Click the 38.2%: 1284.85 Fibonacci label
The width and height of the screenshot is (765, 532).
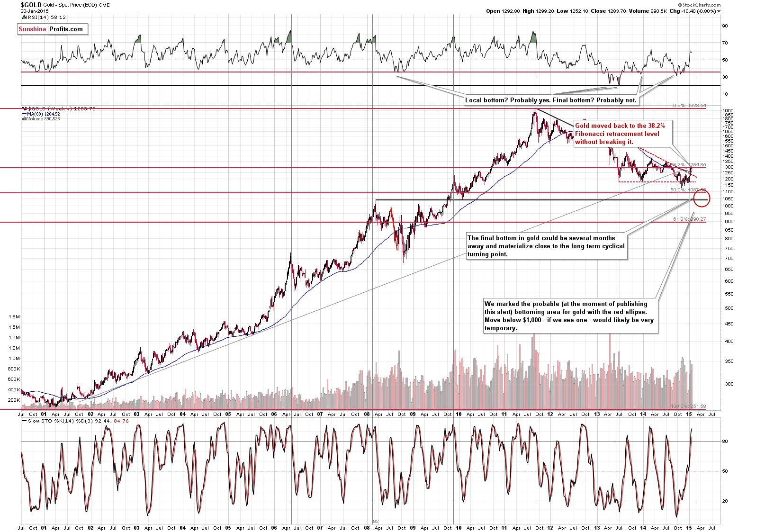[688, 165]
